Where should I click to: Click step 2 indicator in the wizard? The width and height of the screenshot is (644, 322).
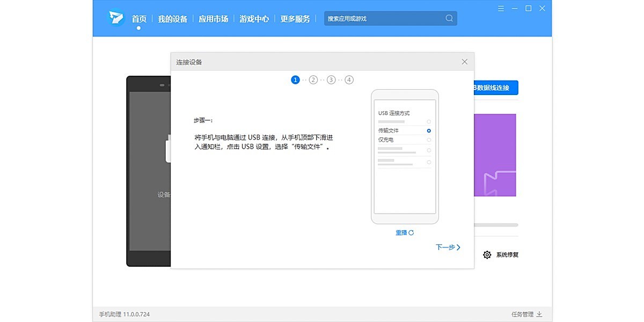313,79
